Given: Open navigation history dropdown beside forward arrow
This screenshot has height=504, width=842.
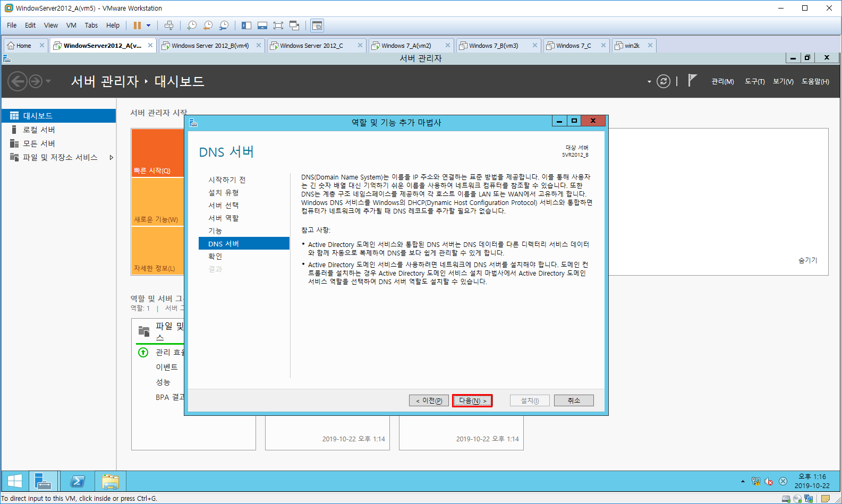Looking at the screenshot, I should [x=48, y=81].
